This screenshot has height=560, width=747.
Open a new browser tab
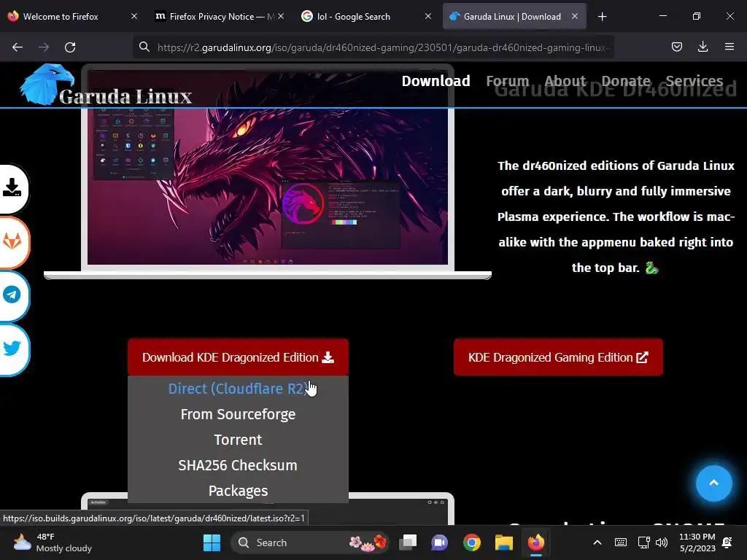point(602,17)
